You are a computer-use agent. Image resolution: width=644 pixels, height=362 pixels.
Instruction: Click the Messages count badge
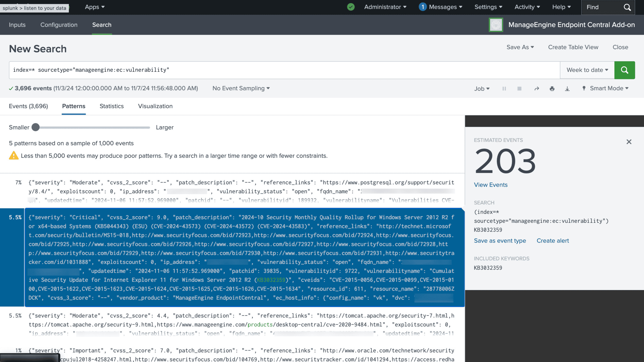coord(422,7)
